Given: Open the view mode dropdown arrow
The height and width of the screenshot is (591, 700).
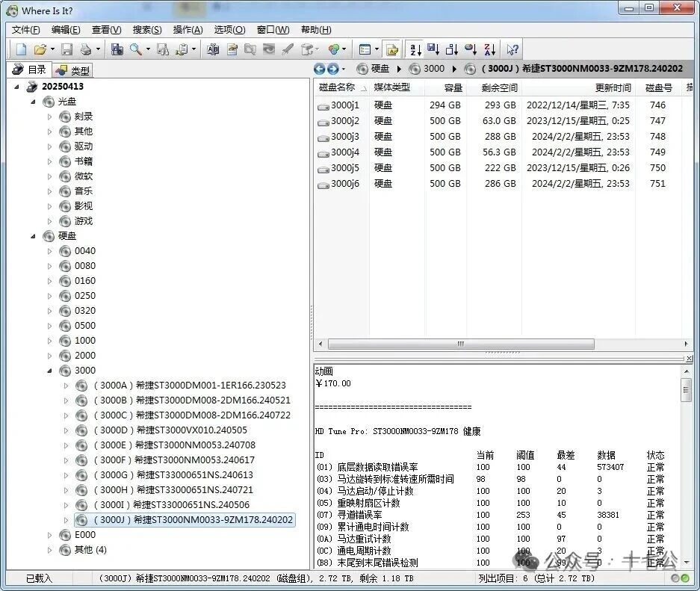Looking at the screenshot, I should 377,49.
